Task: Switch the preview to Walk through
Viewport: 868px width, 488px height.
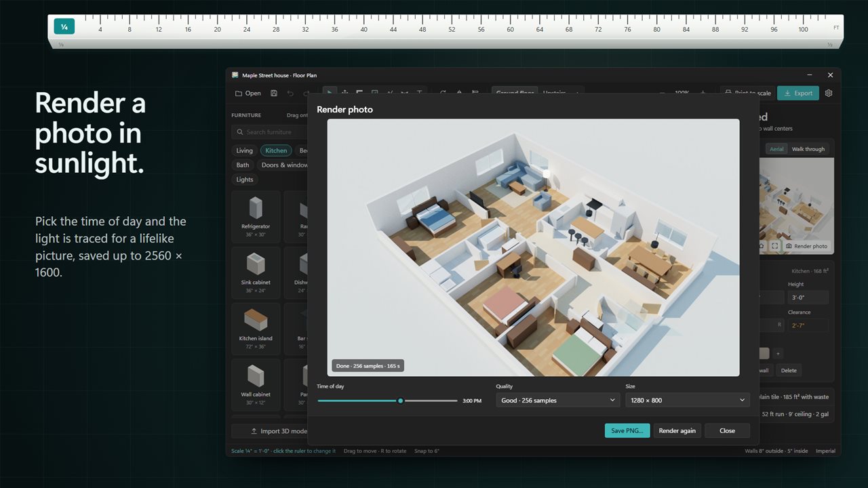Action: coord(808,149)
